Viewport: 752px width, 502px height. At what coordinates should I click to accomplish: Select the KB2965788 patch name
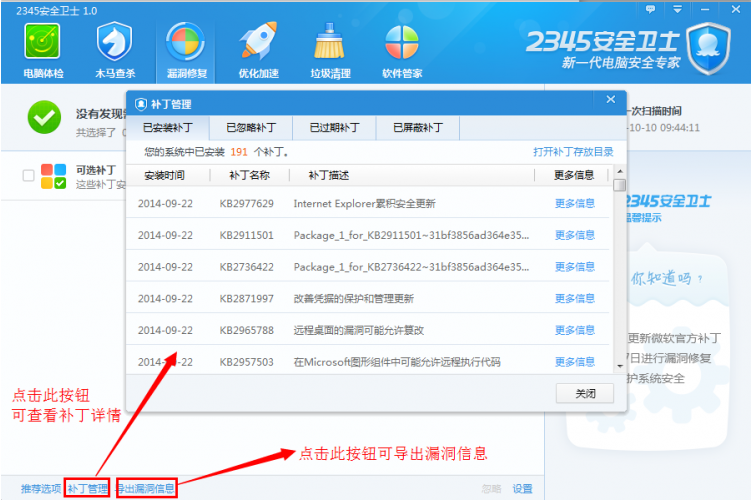[x=247, y=330]
